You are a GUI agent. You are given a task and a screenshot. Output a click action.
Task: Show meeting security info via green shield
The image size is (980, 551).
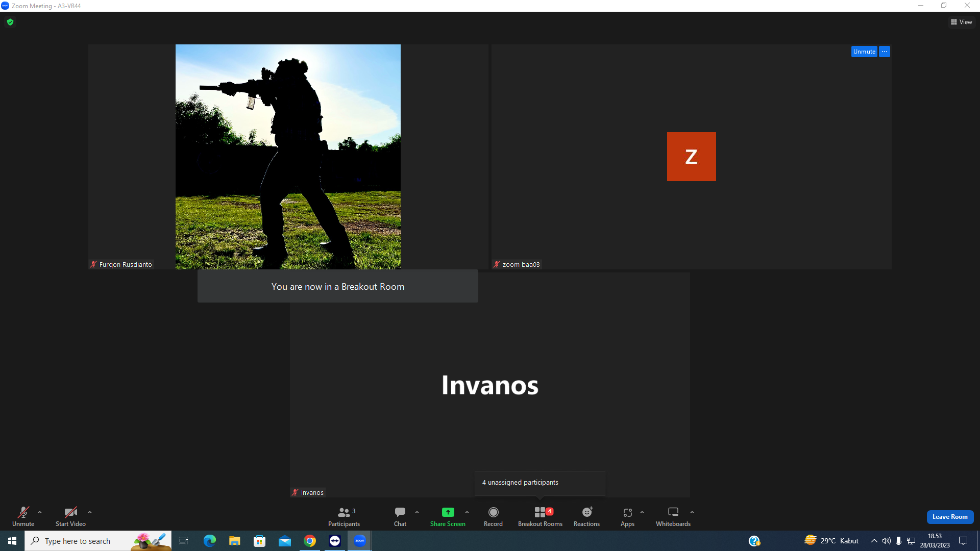[10, 22]
